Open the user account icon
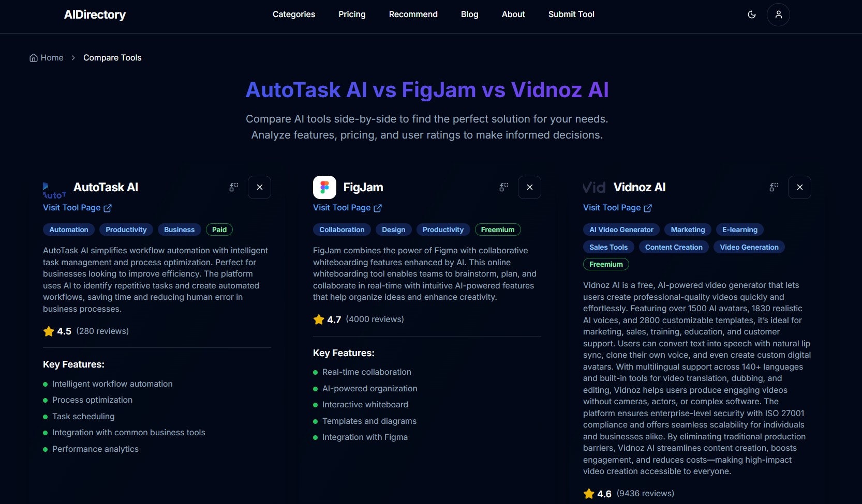This screenshot has width=862, height=504. pyautogui.click(x=778, y=14)
